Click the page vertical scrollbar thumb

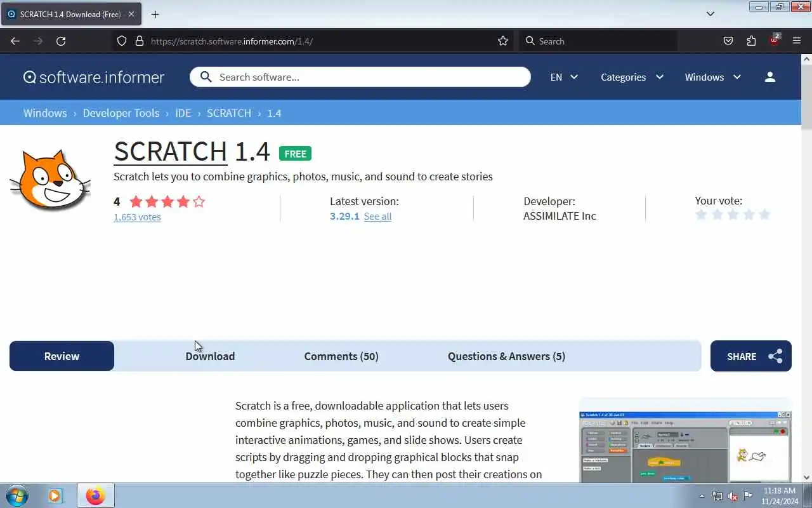pyautogui.click(x=806, y=96)
